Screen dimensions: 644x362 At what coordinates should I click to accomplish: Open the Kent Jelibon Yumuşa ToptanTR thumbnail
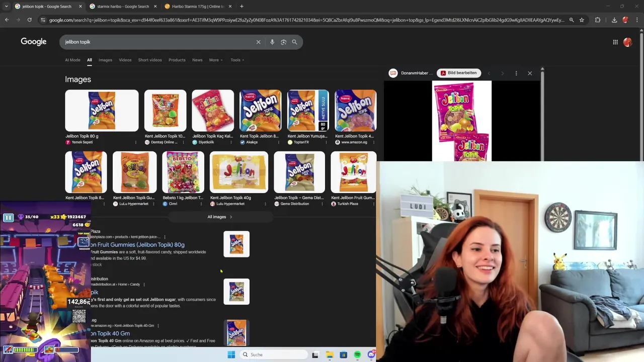(308, 111)
